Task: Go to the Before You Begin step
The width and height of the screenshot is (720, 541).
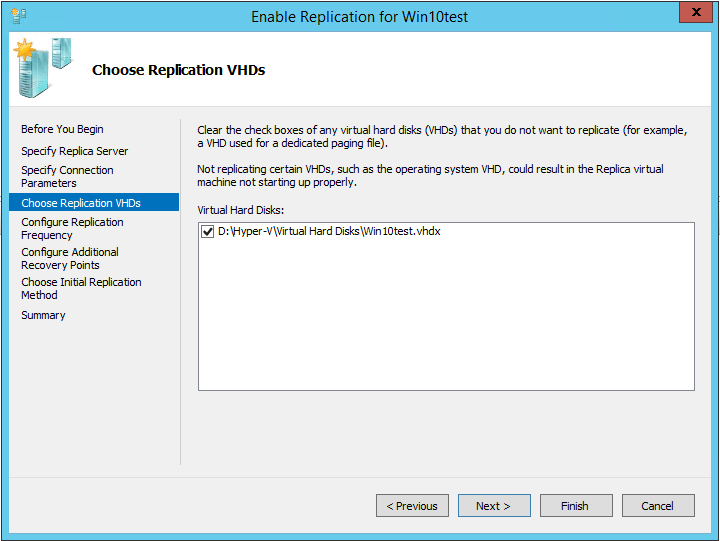Action: coord(62,129)
